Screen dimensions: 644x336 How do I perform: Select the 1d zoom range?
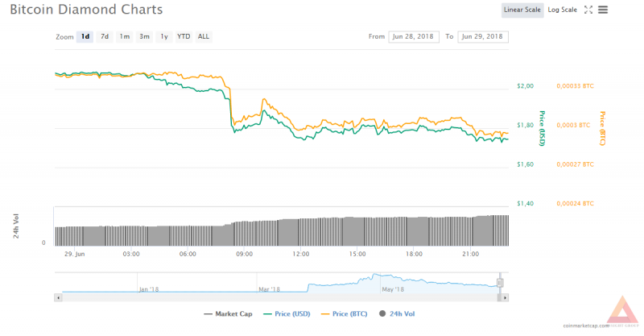(85, 36)
